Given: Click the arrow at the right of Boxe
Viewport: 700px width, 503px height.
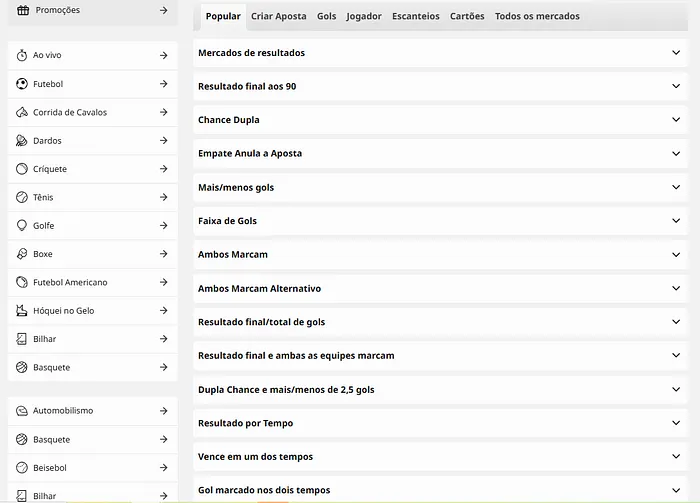Looking at the screenshot, I should 164,254.
